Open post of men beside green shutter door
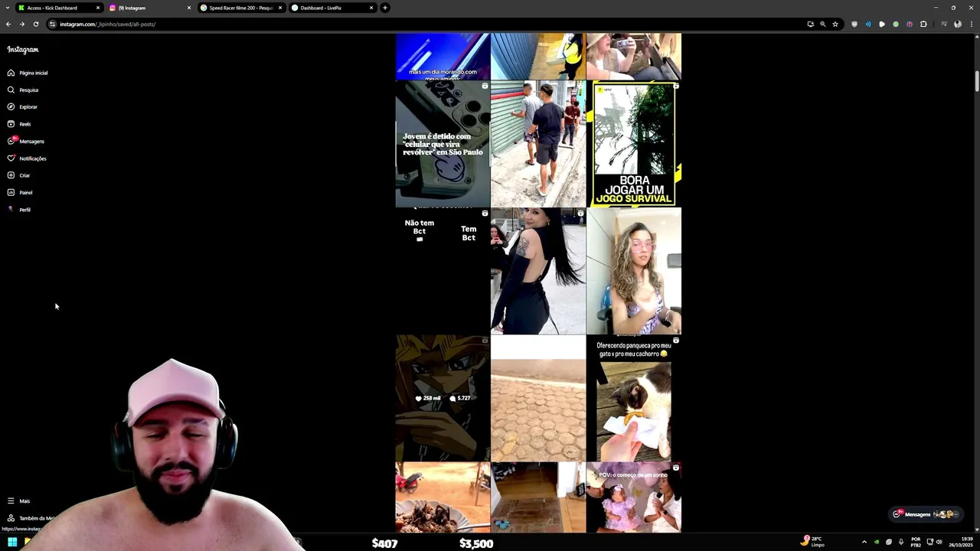 (x=538, y=144)
